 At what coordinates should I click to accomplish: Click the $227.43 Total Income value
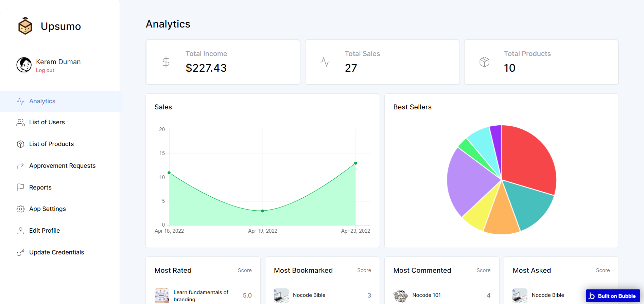(x=206, y=68)
